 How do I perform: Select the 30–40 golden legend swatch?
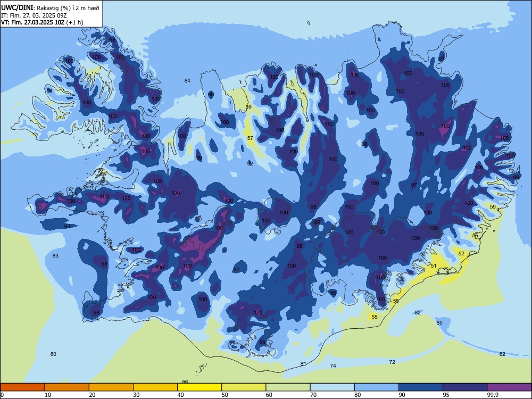point(155,387)
